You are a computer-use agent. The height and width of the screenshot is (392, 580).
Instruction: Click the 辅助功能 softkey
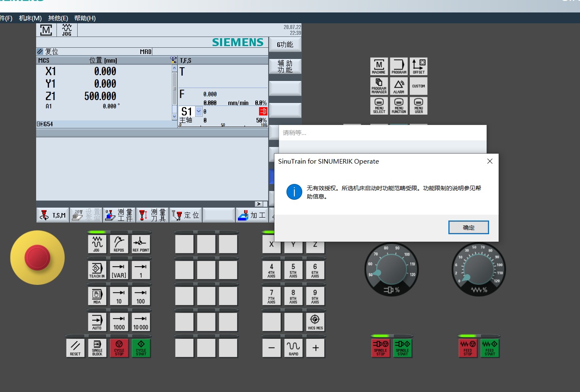coord(285,66)
